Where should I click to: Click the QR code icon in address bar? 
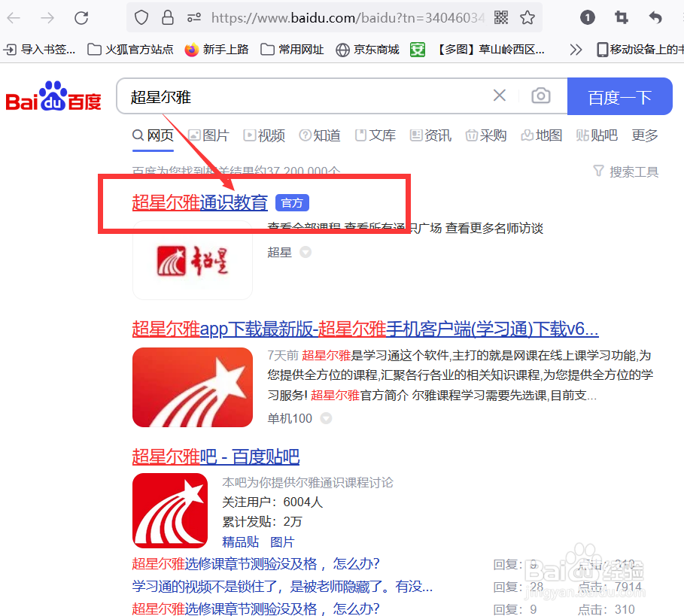pos(501,18)
